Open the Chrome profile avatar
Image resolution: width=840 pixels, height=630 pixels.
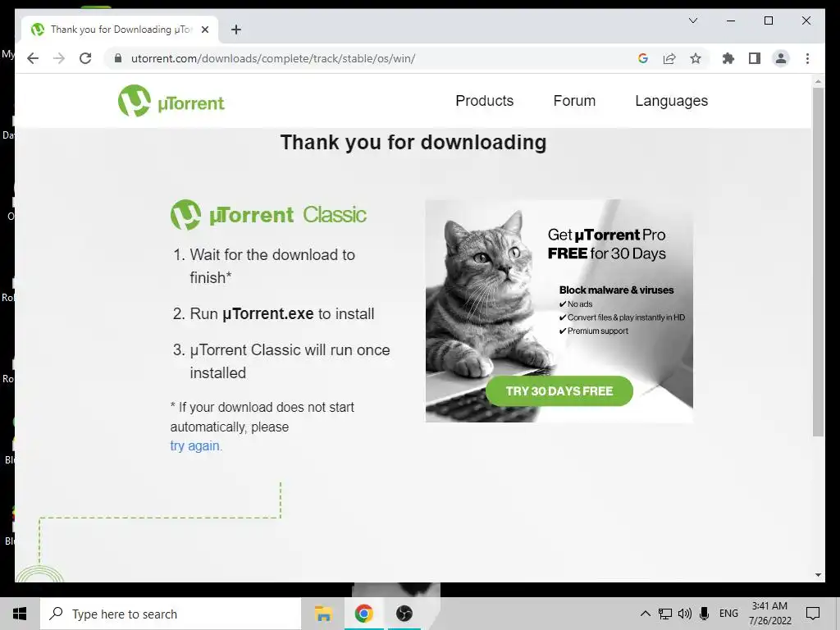pyautogui.click(x=781, y=58)
